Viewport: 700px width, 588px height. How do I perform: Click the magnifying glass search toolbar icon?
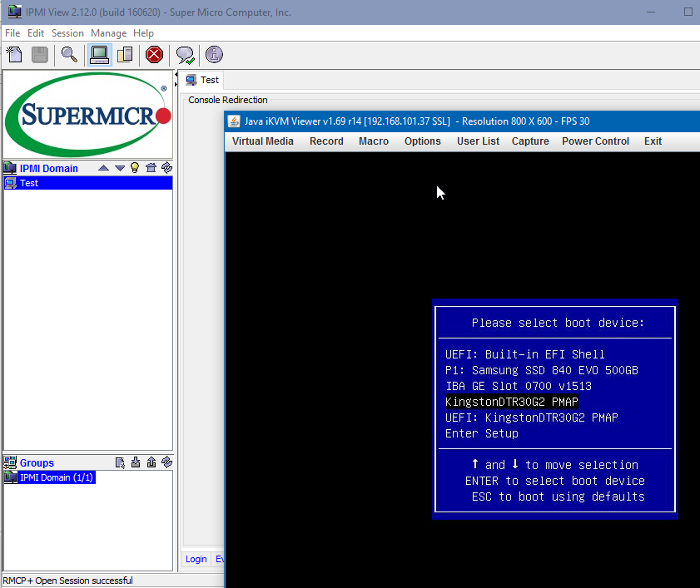[69, 55]
